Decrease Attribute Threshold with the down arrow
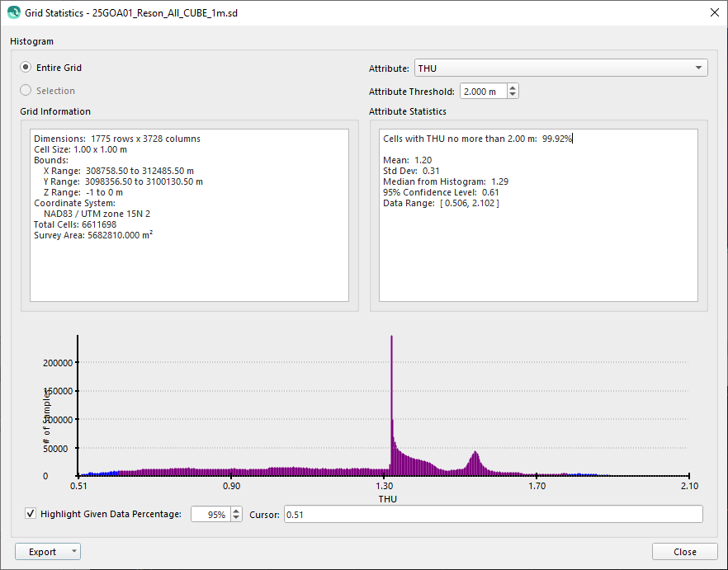Viewport: 728px width, 570px height. click(513, 96)
